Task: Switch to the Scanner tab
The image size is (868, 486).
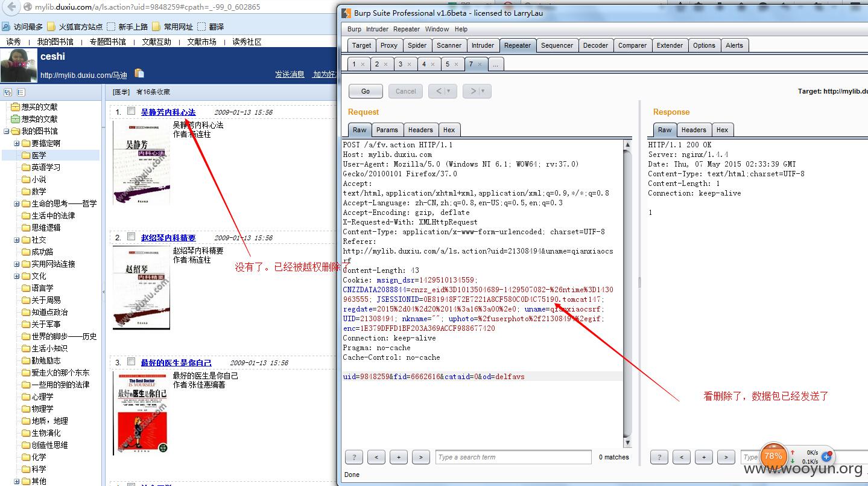Action: tap(449, 45)
